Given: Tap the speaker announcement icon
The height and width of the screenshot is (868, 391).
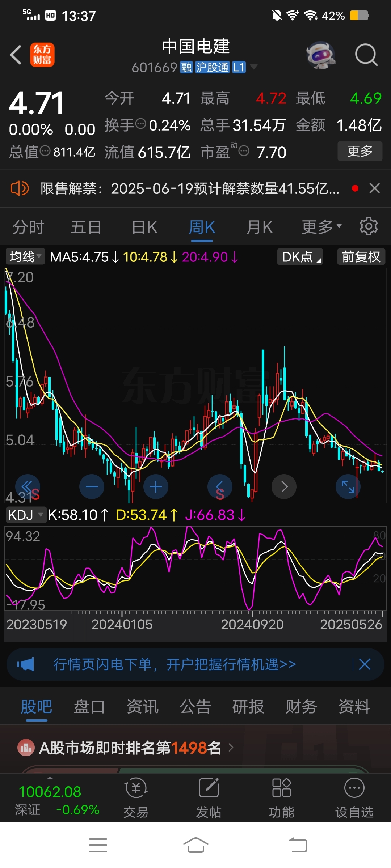Looking at the screenshot, I should [20, 188].
